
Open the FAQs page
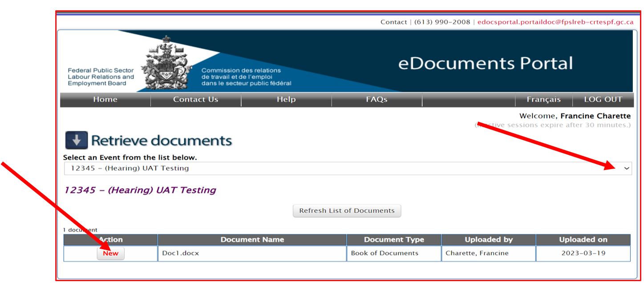(x=375, y=99)
